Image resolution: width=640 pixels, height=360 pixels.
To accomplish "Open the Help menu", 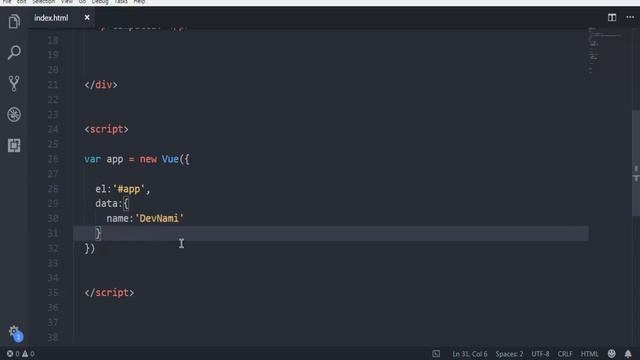I will coord(139,2).
